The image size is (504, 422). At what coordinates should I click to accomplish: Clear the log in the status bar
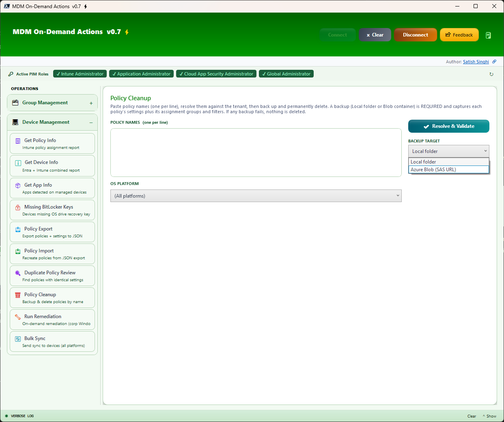click(x=472, y=416)
